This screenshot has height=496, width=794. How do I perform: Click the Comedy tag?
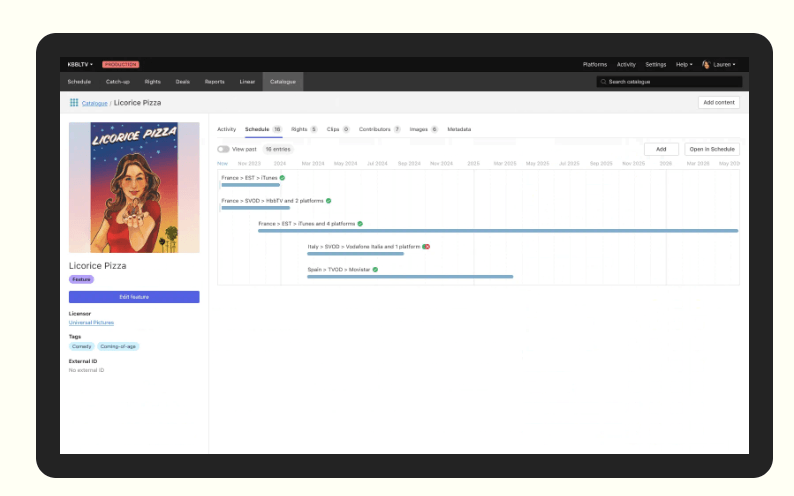tap(82, 347)
